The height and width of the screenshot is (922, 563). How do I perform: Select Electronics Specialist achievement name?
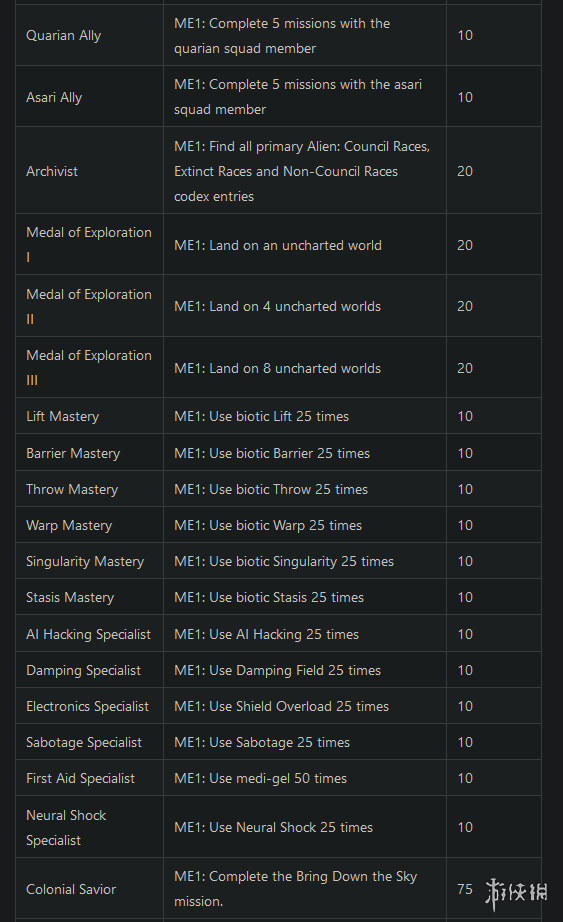coord(87,706)
